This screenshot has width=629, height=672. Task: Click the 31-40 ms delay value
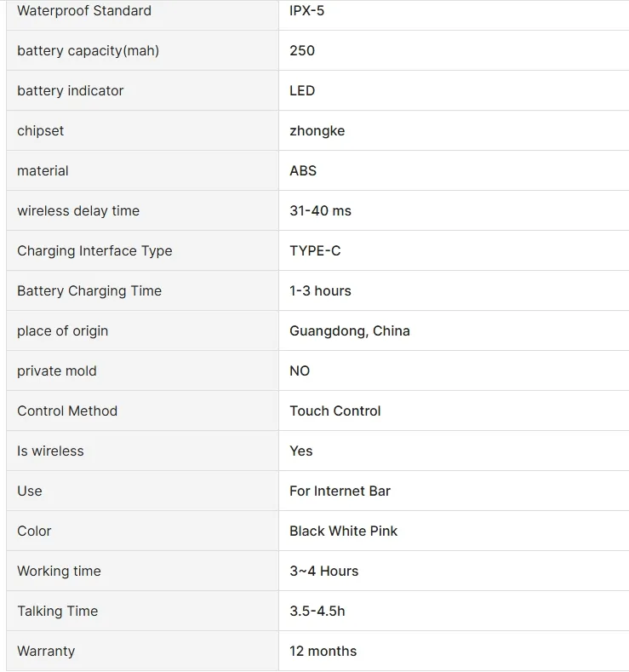pos(320,211)
